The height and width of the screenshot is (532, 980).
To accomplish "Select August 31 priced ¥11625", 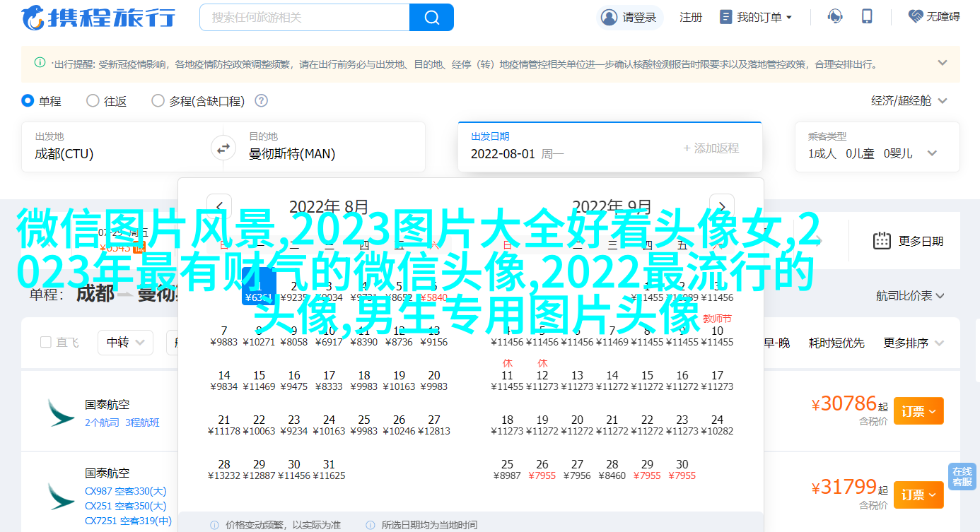I will [x=329, y=469].
